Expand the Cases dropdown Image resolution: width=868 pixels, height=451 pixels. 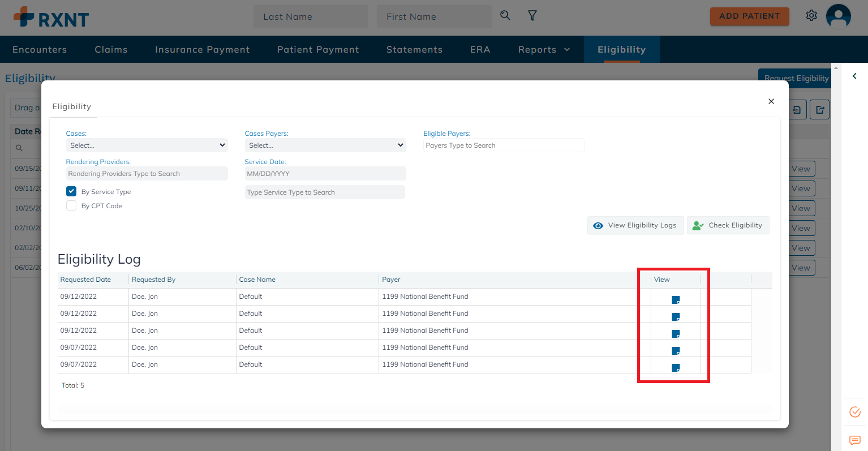pyautogui.click(x=147, y=145)
